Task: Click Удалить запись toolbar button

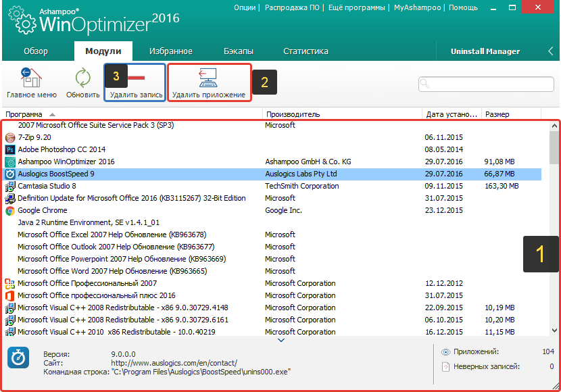Action: pos(136,83)
